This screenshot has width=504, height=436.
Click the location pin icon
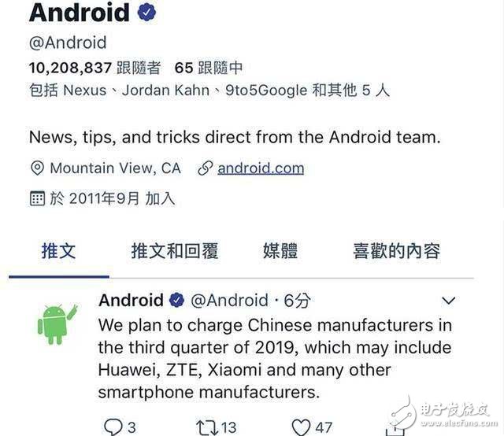click(x=37, y=168)
